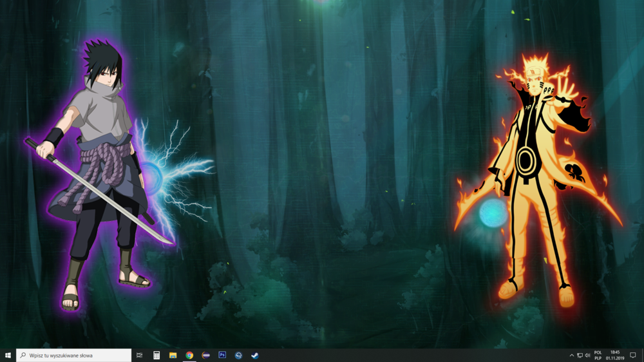The width and height of the screenshot is (644, 362).
Task: Click the Show desktop strip
Action: (x=642, y=356)
